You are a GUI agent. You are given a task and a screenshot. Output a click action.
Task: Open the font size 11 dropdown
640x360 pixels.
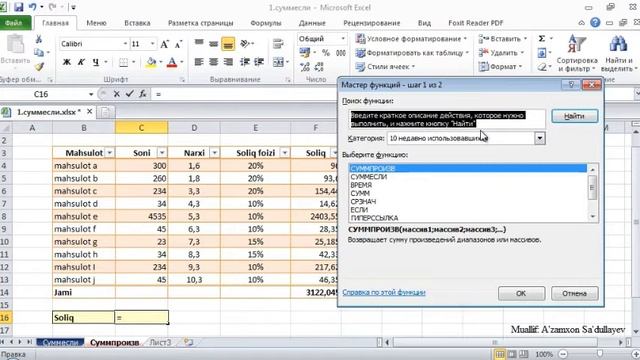[x=152, y=44]
